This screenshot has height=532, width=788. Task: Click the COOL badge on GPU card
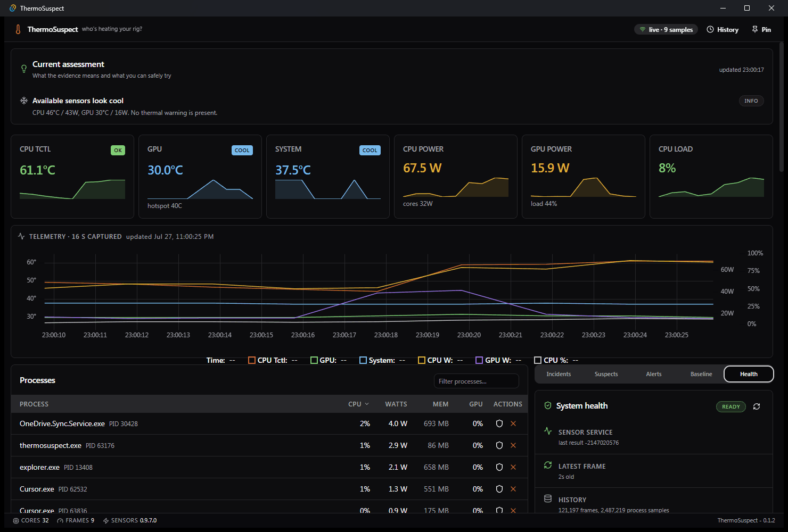pos(242,150)
